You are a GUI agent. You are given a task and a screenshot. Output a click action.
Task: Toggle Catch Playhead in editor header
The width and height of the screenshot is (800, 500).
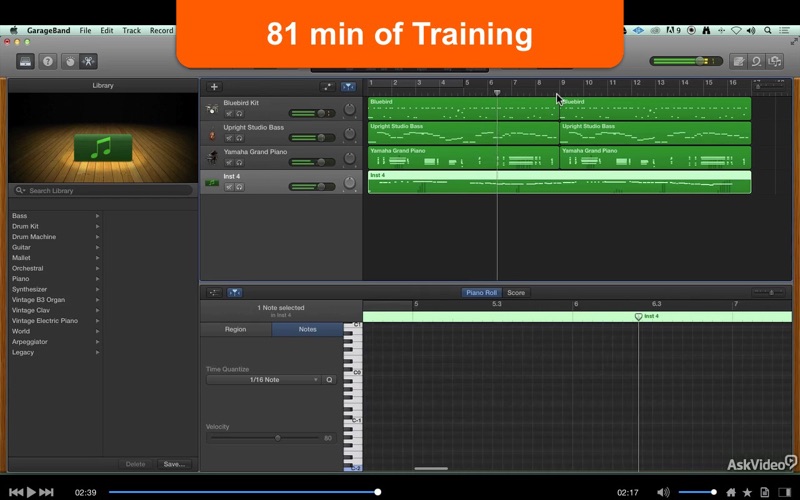[x=235, y=292]
